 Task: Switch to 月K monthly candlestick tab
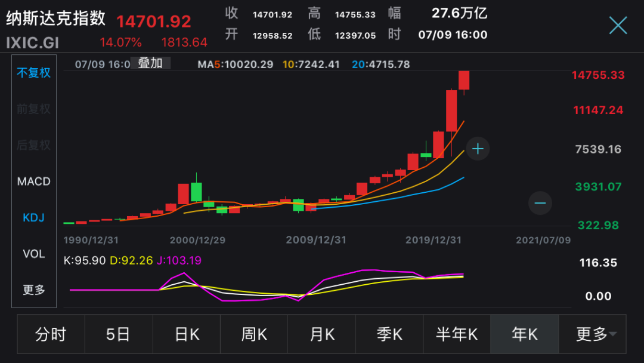click(x=321, y=334)
